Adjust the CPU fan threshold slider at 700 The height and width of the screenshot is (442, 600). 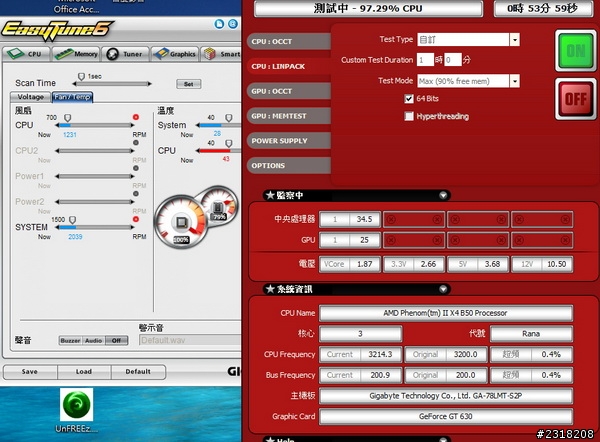[x=68, y=118]
